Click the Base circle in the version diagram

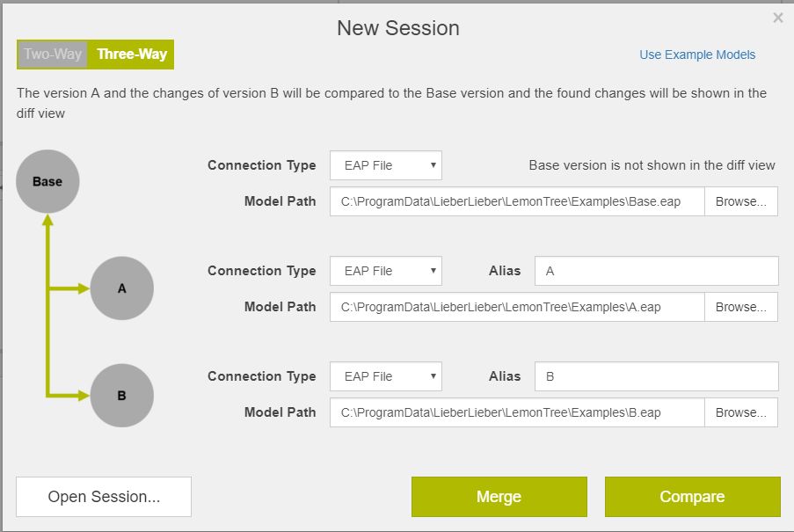point(47,181)
